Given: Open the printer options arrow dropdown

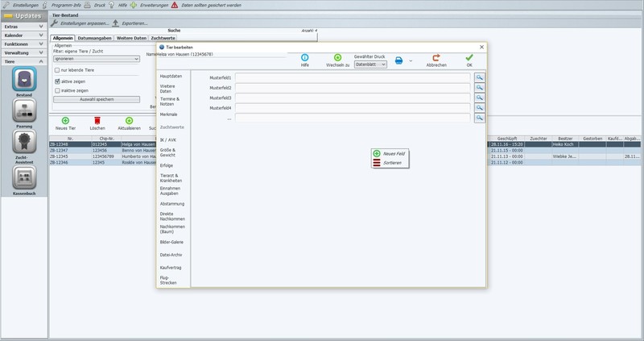Looking at the screenshot, I should pos(411,61).
